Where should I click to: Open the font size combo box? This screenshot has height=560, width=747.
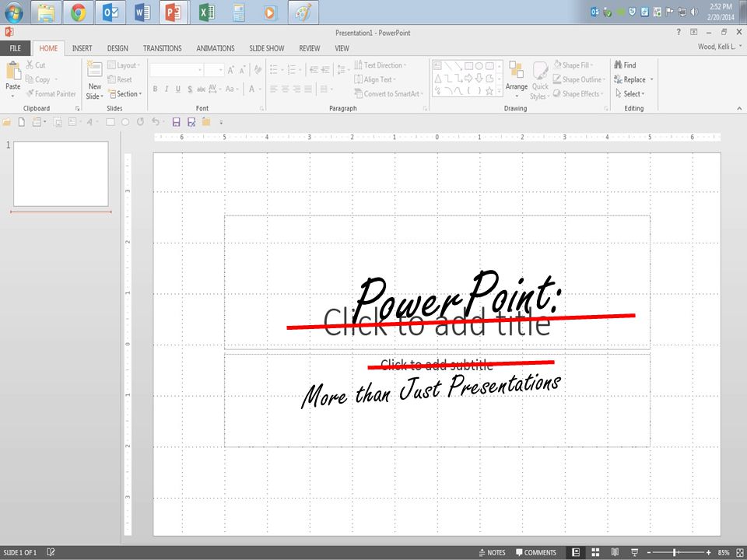pos(214,70)
